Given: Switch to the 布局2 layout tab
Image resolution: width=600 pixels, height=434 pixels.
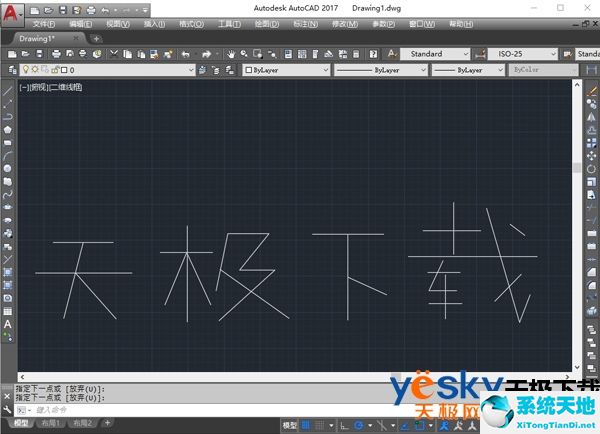Looking at the screenshot, I should click(x=83, y=423).
